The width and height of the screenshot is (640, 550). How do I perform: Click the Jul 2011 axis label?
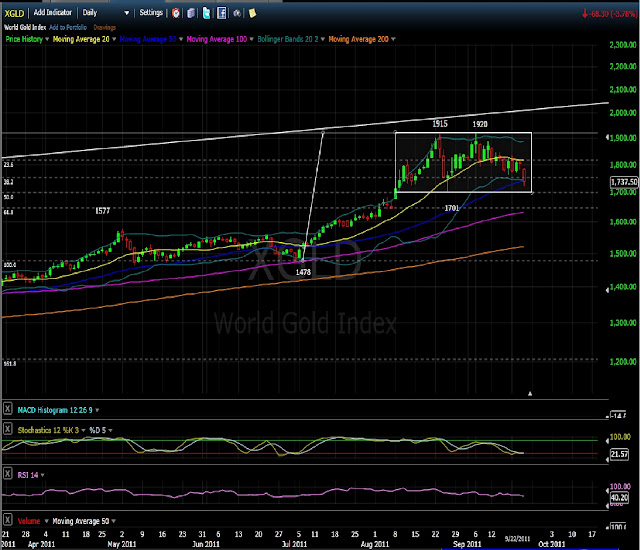point(294,544)
